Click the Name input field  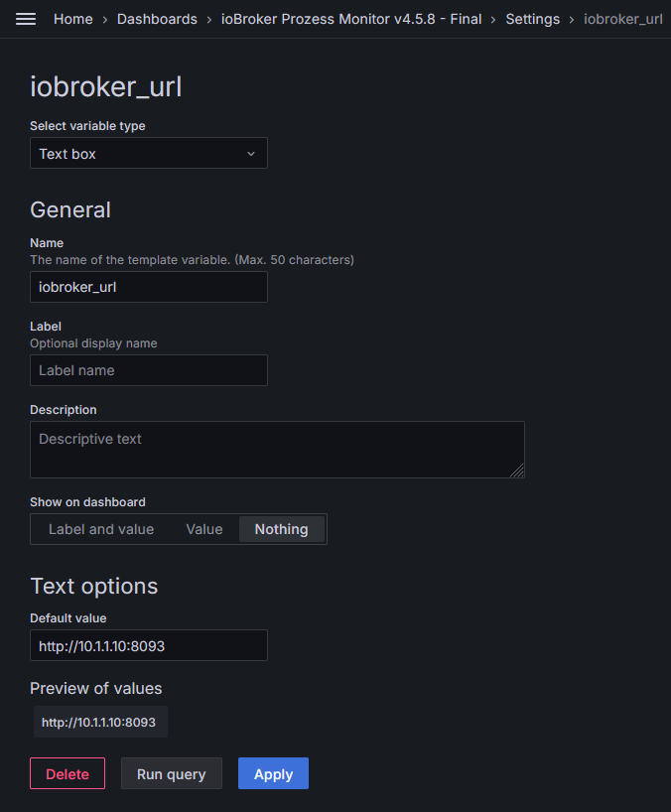pos(148,287)
